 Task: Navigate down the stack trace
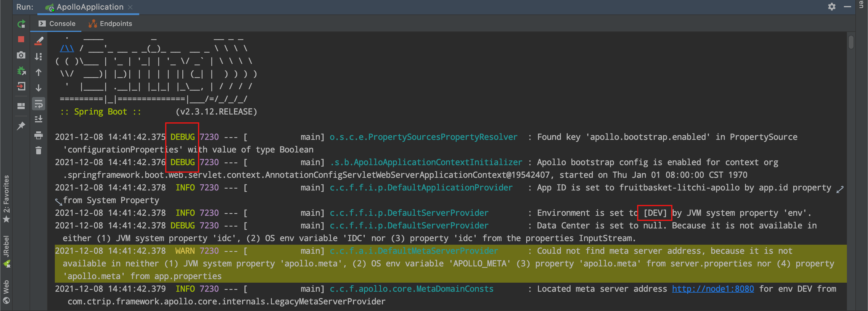pyautogui.click(x=39, y=88)
